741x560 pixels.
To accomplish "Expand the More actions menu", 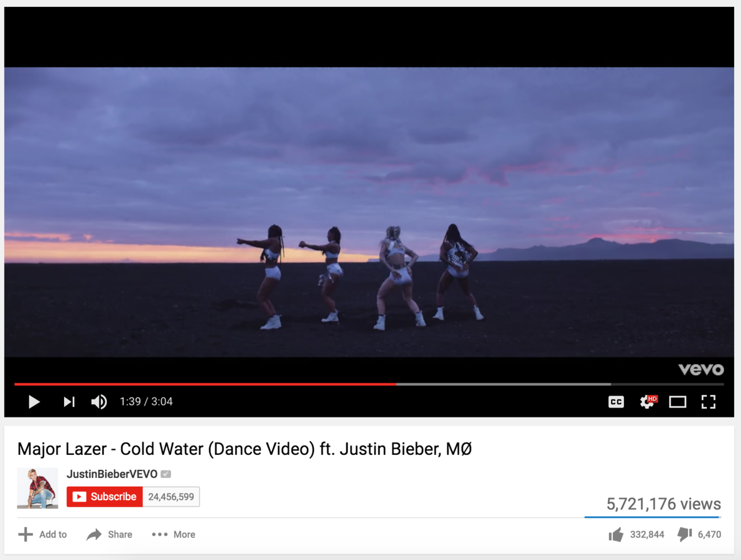I will 174,534.
